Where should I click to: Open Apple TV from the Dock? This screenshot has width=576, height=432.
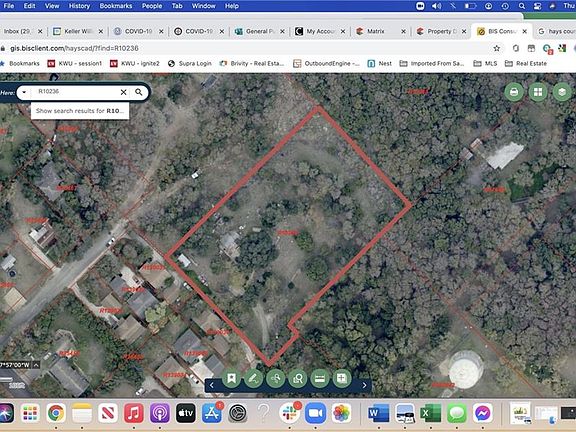pyautogui.click(x=186, y=413)
